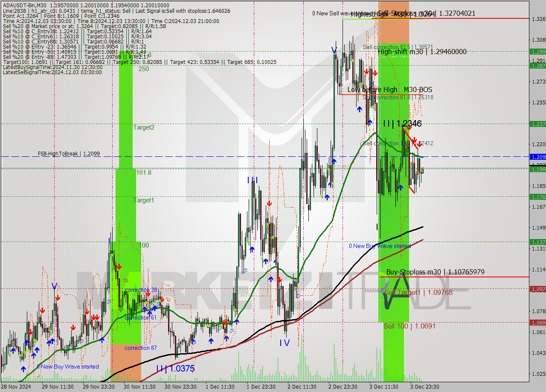Image resolution: width=546 pixels, height=392 pixels.
Task: Click the '28 Nov 2024' date label
Action: click(x=17, y=387)
